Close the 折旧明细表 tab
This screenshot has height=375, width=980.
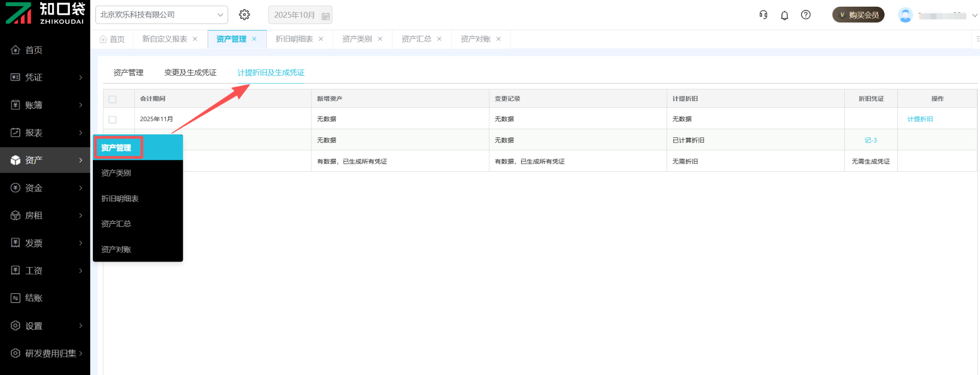321,39
